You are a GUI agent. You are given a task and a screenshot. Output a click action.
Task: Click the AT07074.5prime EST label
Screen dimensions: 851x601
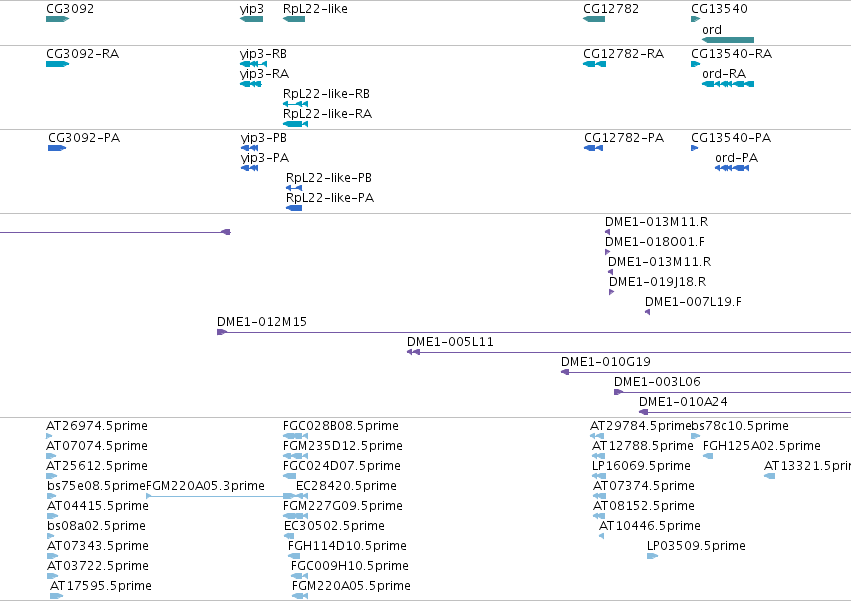point(97,446)
